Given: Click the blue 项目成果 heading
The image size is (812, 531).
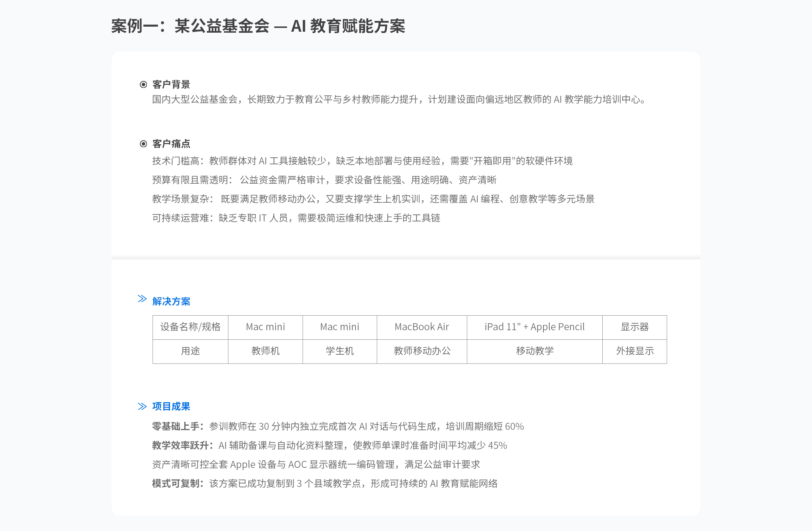Looking at the screenshot, I should tap(171, 406).
